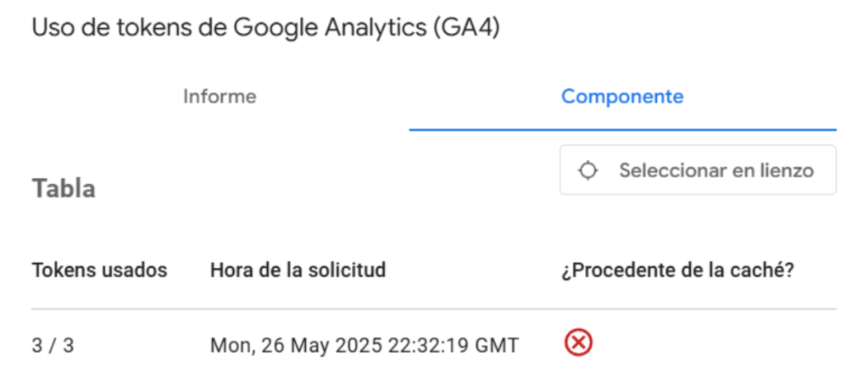868x390 pixels.
Task: Select the Componente tab
Action: pos(622,97)
